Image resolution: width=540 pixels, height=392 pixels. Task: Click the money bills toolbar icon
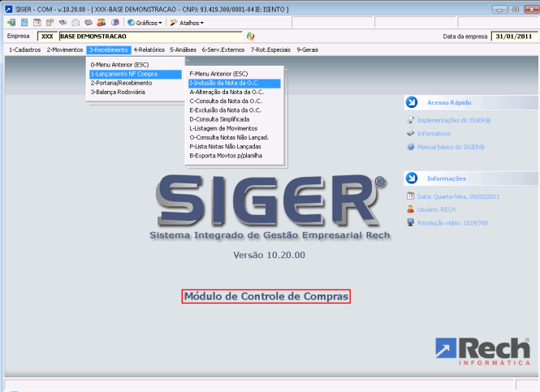click(x=89, y=23)
